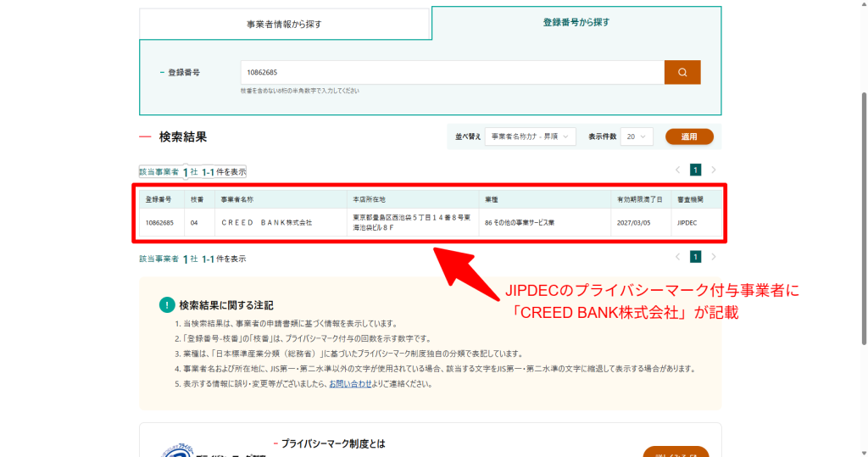Click the exclamation icon beside 検索結果に関する注記
The image size is (868, 457).
coord(167,305)
